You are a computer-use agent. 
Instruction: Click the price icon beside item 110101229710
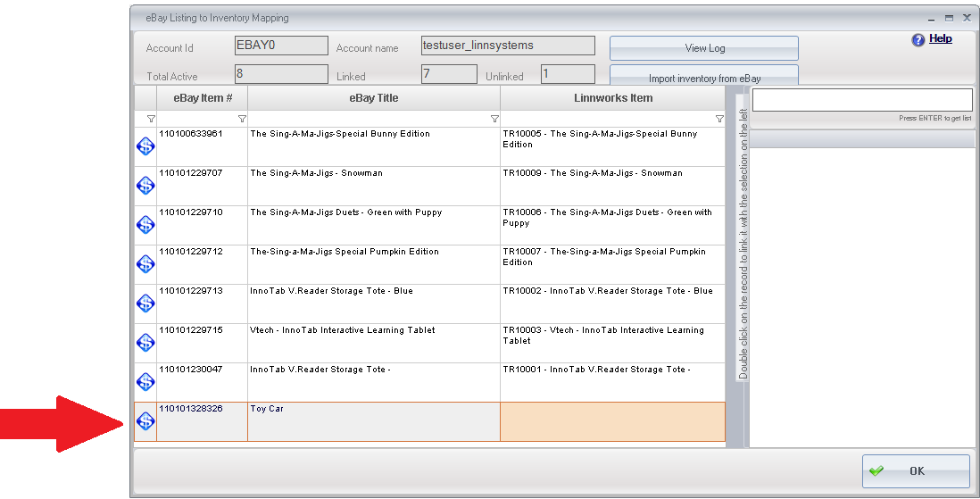(x=145, y=224)
